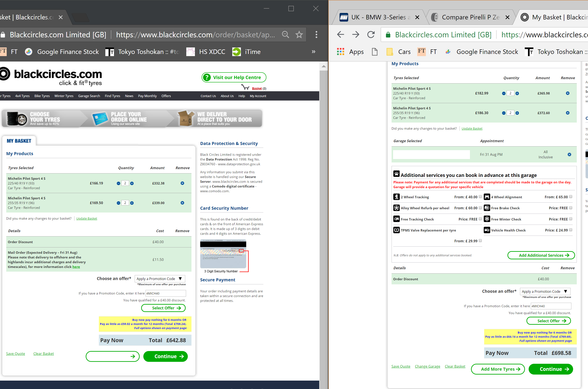588x389 pixels.
Task: Open Tokyo Toshokan bookmark in left window
Action: [142, 52]
